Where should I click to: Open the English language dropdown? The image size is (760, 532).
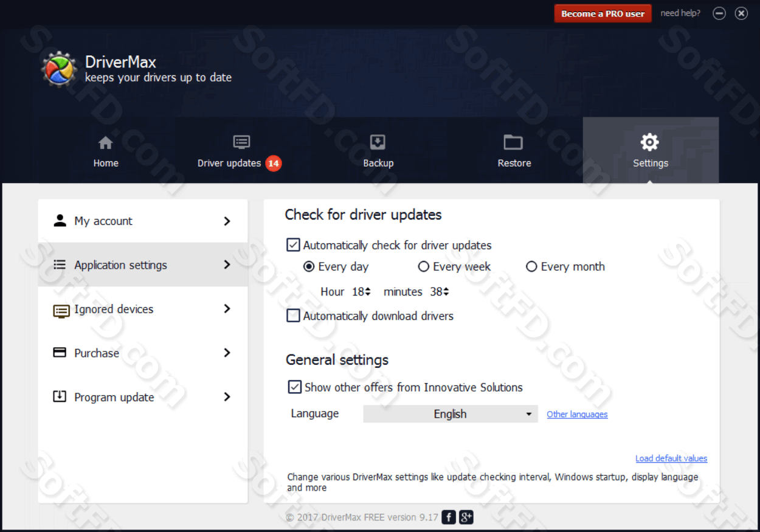pos(451,414)
